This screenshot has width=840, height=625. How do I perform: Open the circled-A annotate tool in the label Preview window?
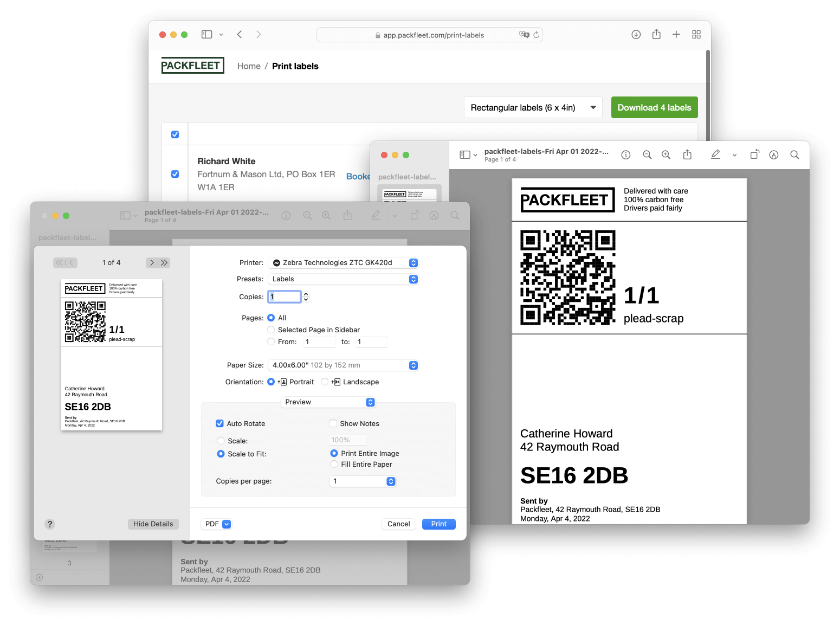click(x=774, y=155)
